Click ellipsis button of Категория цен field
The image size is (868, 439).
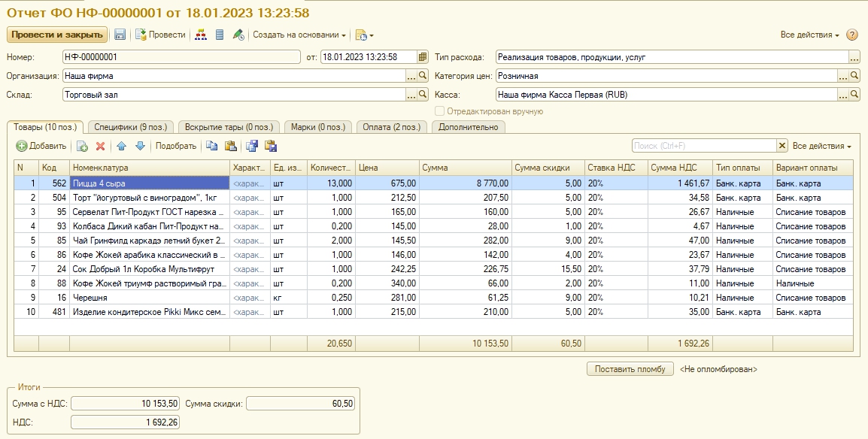(x=843, y=76)
